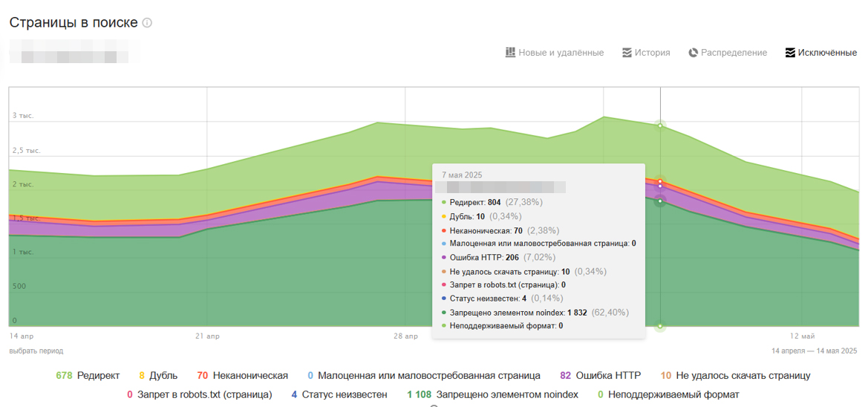The width and height of the screenshot is (868, 407).
Task: Click the Исключённые icon
Action: click(790, 53)
